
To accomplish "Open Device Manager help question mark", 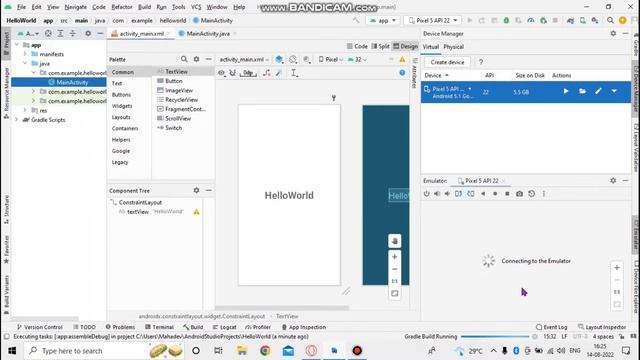I will [x=481, y=62].
